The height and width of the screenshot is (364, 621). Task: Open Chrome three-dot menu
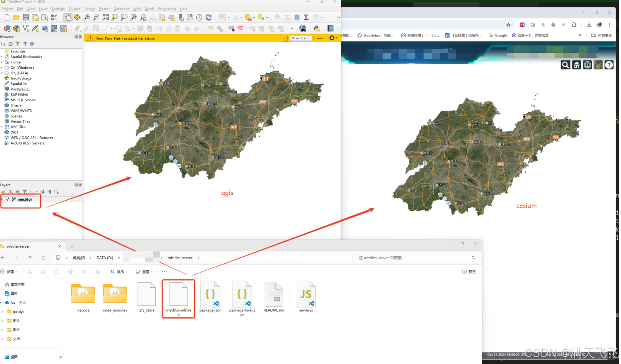point(610,25)
